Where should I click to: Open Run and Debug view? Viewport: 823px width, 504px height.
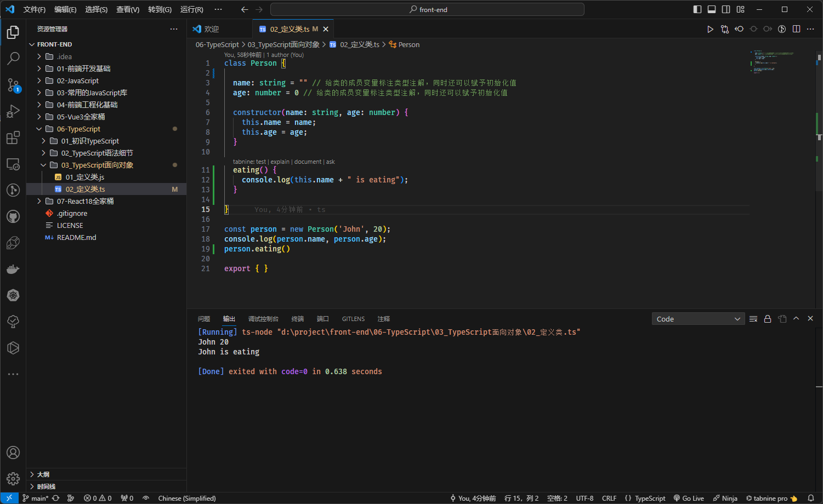[13, 111]
